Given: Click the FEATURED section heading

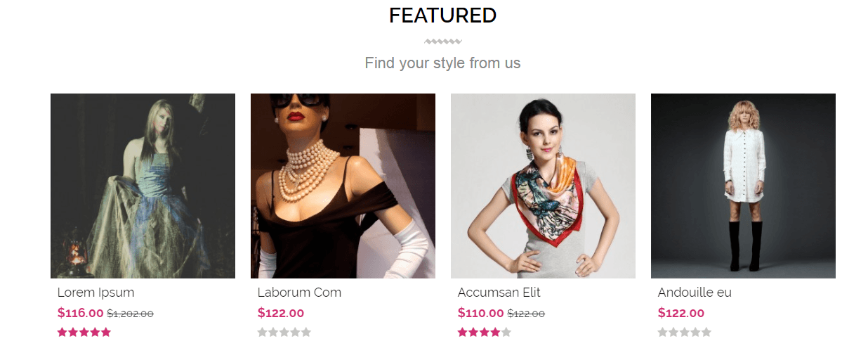Looking at the screenshot, I should click(x=442, y=15).
